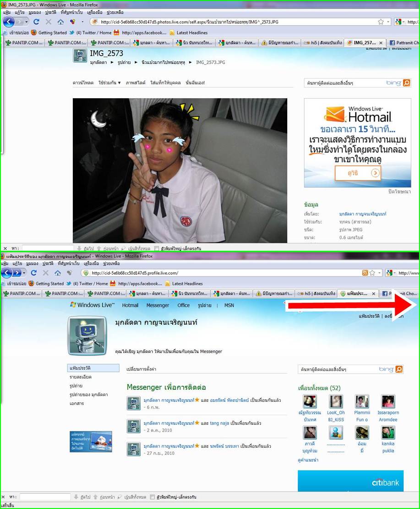
Task: Bookmark IMG_2573 page with the star icon
Action: pos(381,22)
